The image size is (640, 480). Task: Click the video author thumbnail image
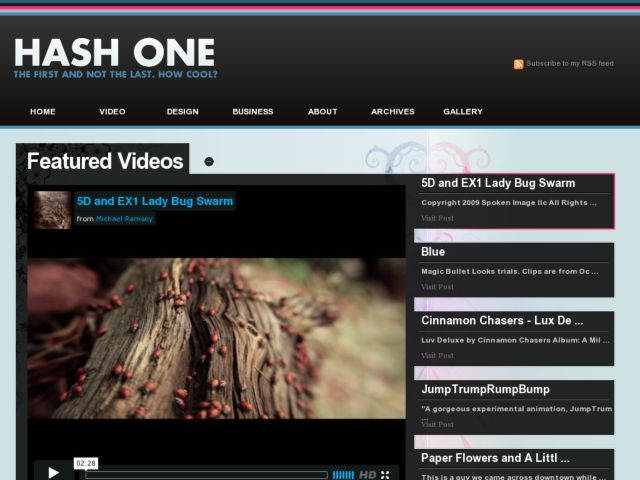[52, 210]
